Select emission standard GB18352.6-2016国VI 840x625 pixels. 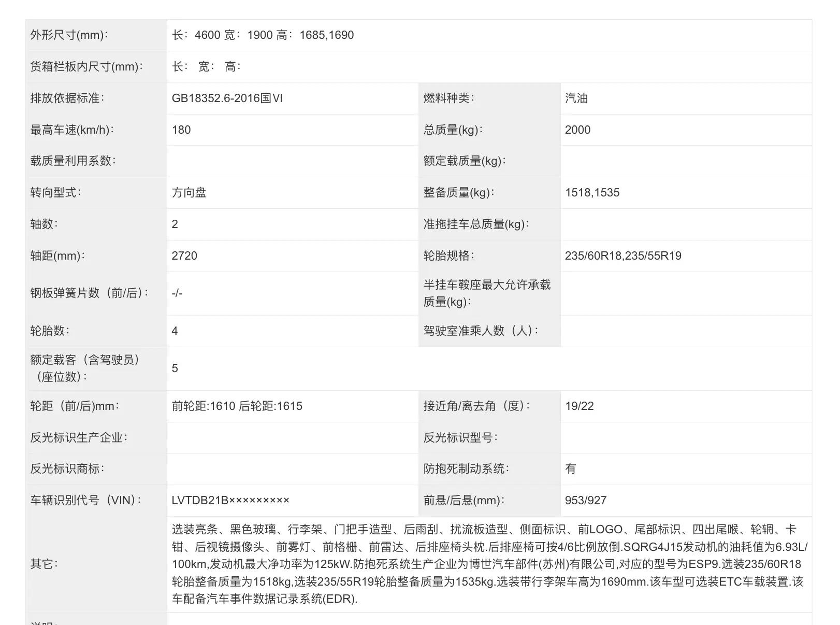coord(227,98)
